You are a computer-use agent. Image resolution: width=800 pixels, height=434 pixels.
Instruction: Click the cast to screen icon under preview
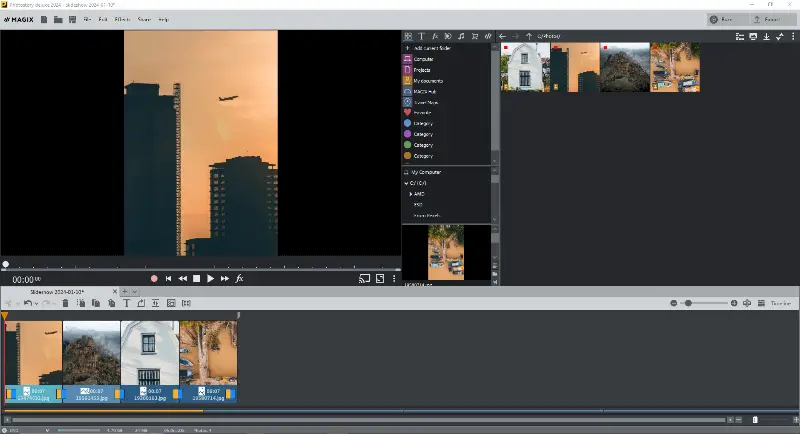point(364,278)
